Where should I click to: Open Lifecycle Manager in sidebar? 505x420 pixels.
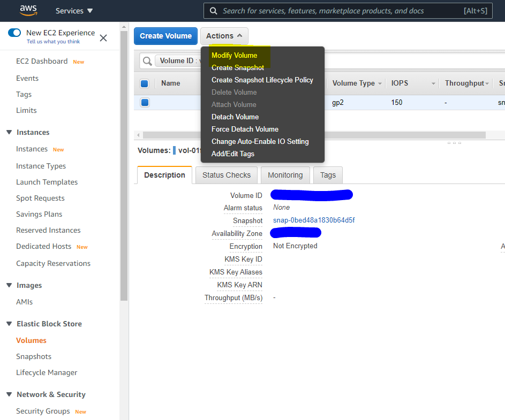click(x=47, y=373)
